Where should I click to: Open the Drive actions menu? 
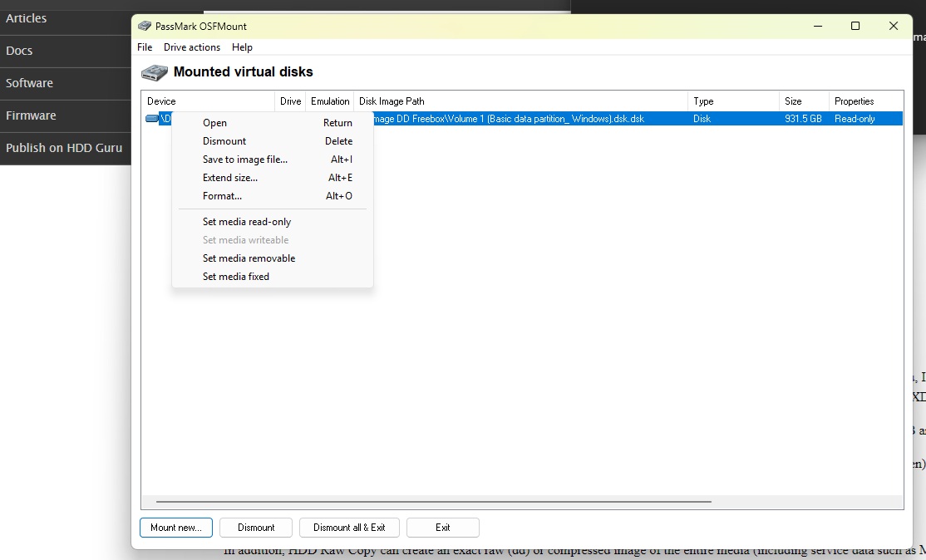(x=192, y=47)
